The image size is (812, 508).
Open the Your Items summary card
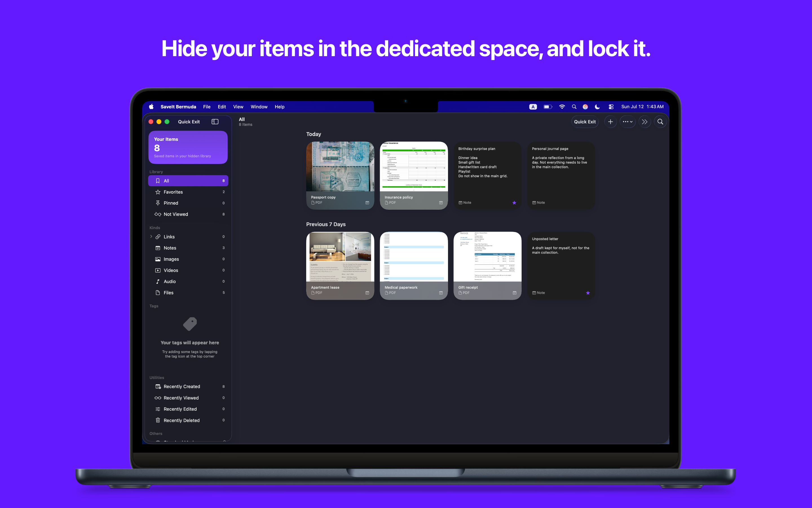click(x=188, y=147)
